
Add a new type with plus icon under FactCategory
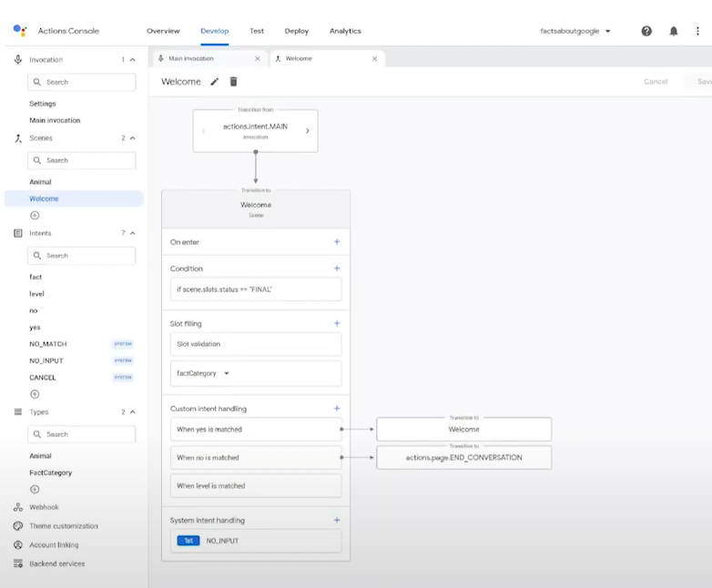click(35, 489)
